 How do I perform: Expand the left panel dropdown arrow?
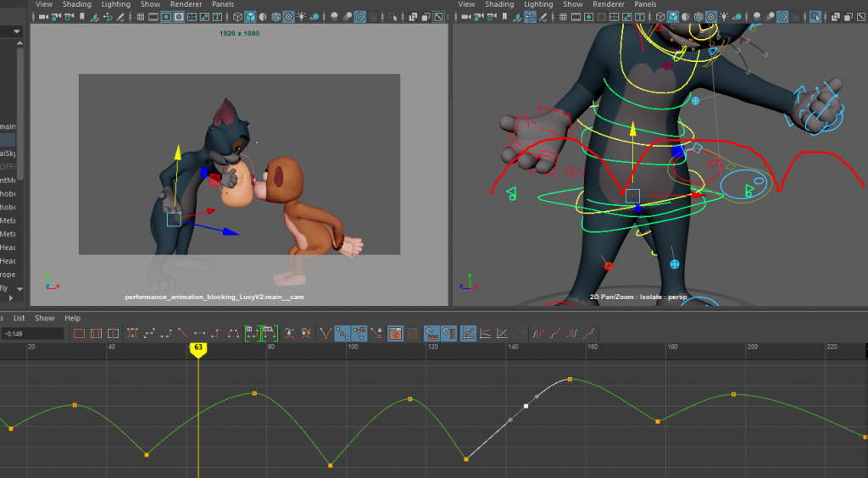click(17, 31)
